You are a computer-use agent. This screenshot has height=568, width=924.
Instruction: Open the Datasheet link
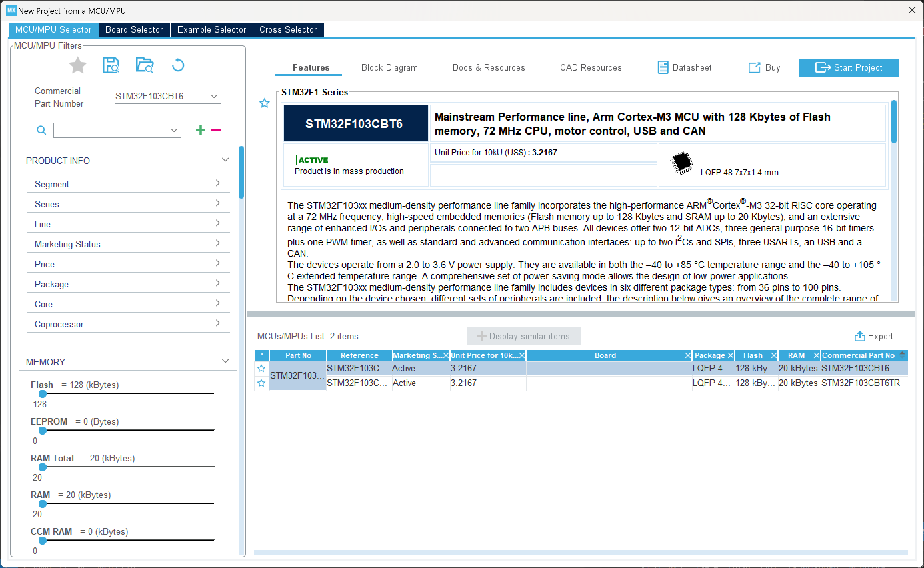[684, 68]
